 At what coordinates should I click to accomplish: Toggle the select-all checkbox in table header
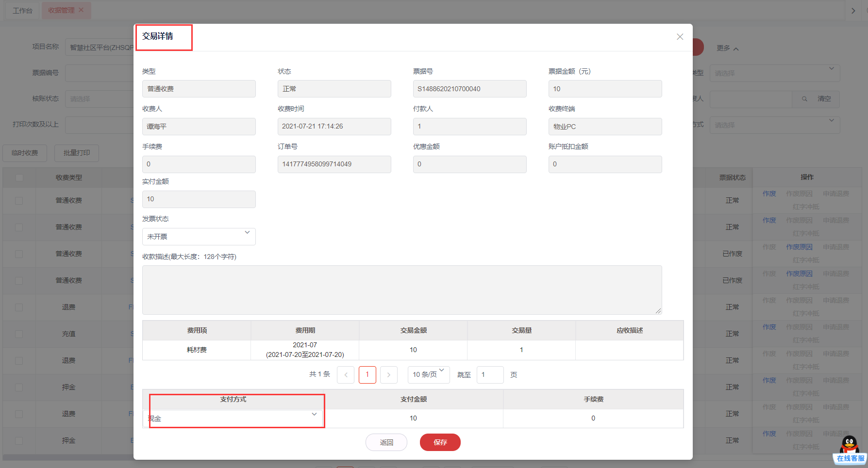[19, 178]
